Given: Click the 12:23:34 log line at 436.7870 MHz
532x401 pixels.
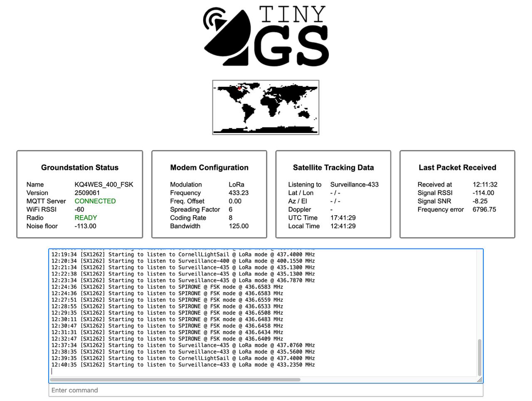Looking at the screenshot, I should (183, 280).
